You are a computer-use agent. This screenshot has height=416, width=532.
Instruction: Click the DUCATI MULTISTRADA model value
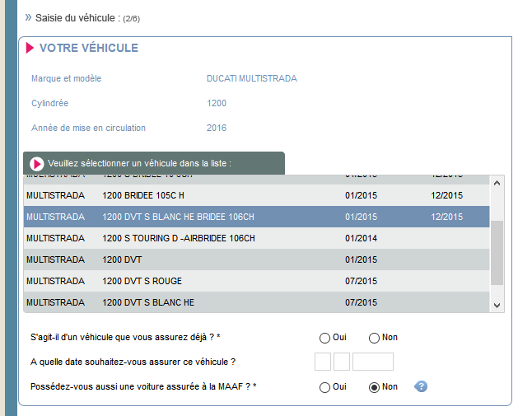pyautogui.click(x=252, y=78)
